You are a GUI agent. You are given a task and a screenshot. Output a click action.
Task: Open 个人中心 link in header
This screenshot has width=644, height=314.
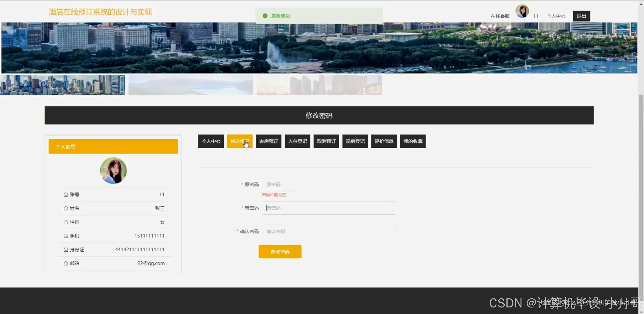point(556,16)
